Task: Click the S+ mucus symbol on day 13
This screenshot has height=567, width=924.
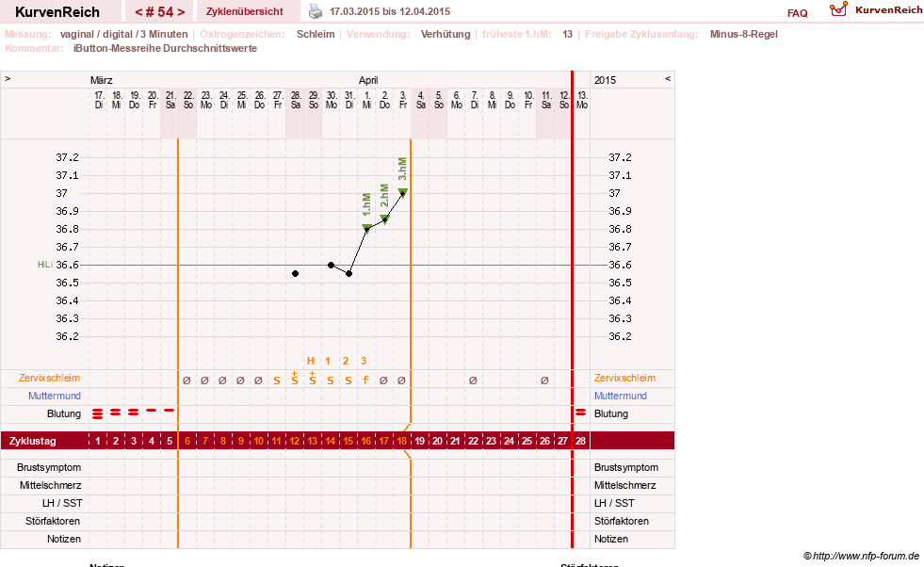Action: [313, 379]
